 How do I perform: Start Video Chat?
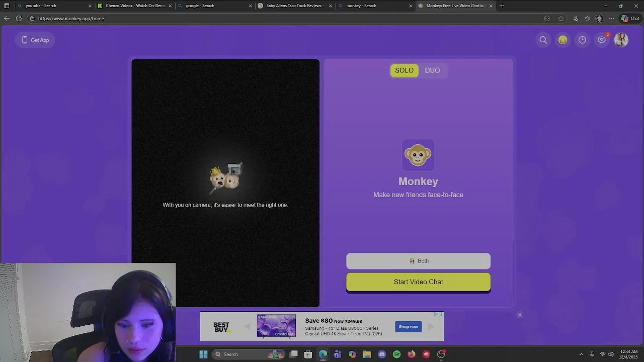pyautogui.click(x=418, y=282)
